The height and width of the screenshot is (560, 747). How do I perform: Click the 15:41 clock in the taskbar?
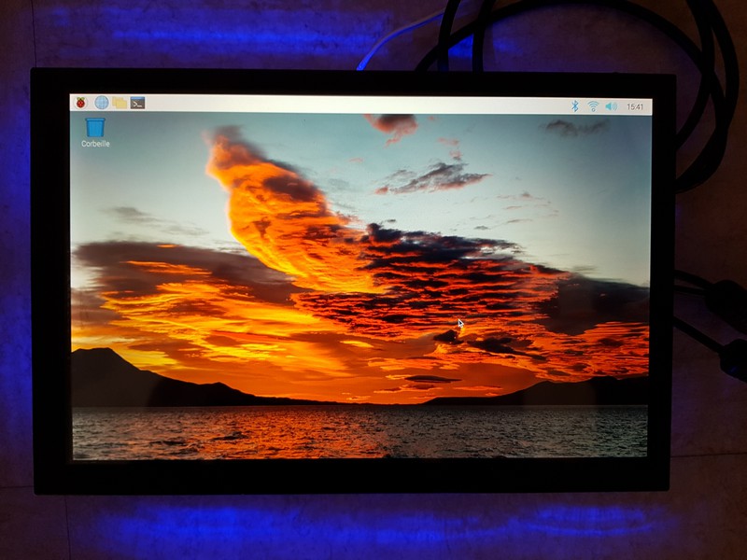pos(635,107)
